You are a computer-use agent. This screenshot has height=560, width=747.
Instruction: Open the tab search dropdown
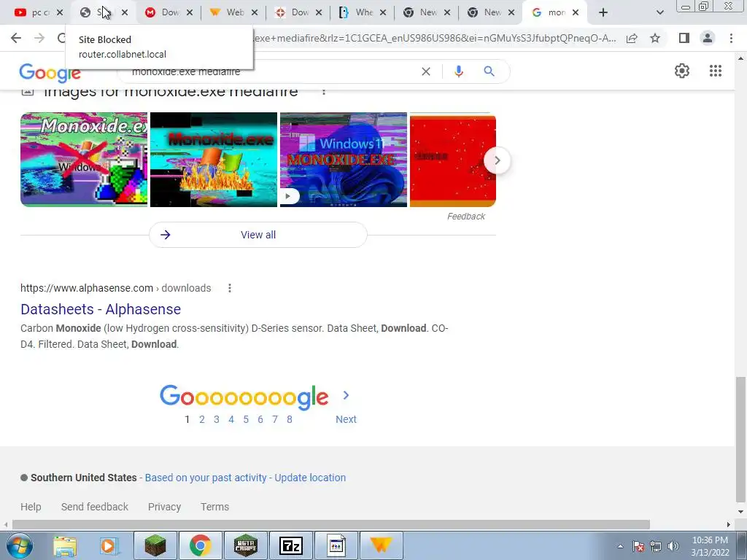point(659,12)
